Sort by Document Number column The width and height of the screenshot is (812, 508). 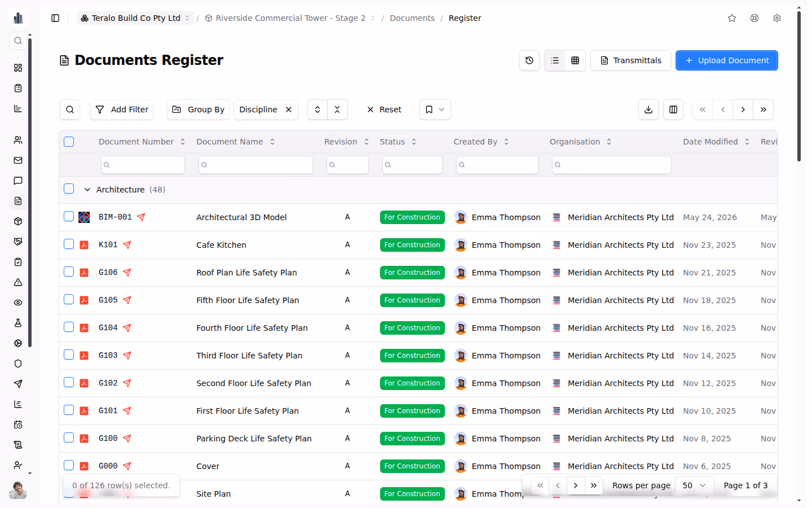(x=142, y=142)
